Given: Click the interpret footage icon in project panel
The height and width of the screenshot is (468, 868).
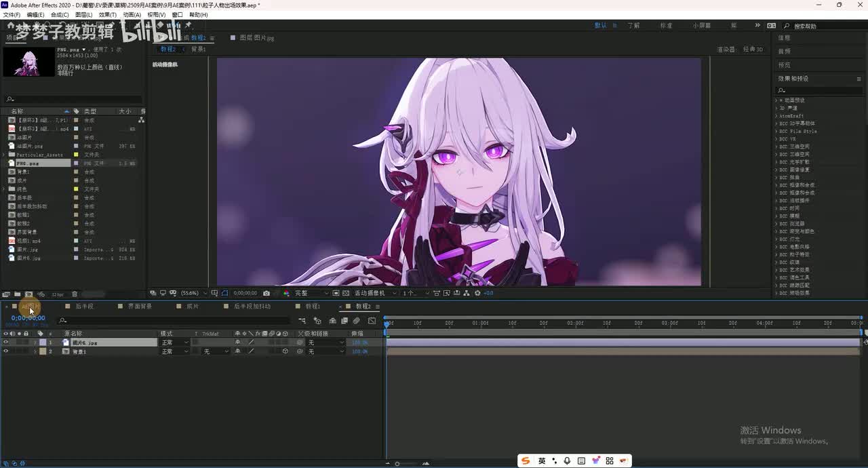Looking at the screenshot, I should [6, 294].
